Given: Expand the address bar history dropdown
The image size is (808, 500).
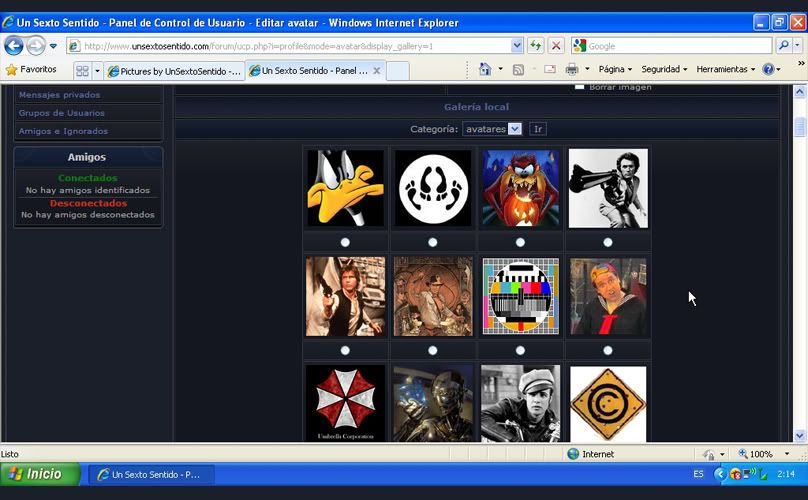Looking at the screenshot, I should click(x=517, y=46).
